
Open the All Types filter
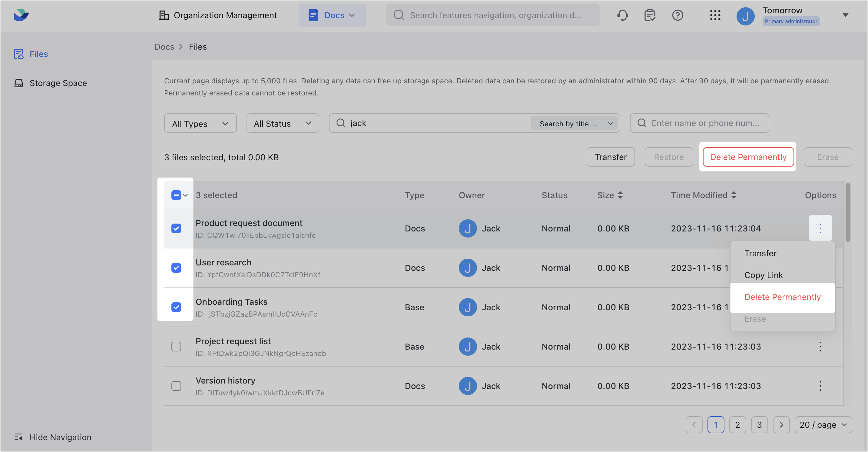click(200, 123)
